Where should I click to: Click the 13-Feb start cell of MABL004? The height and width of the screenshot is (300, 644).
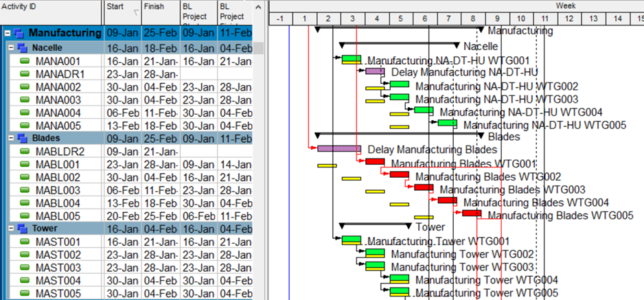(x=123, y=203)
